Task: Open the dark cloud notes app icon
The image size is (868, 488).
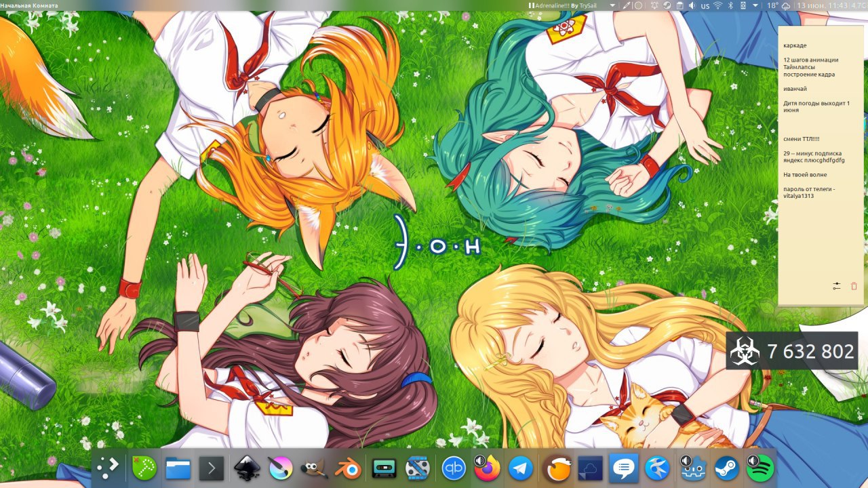Action: [x=589, y=468]
